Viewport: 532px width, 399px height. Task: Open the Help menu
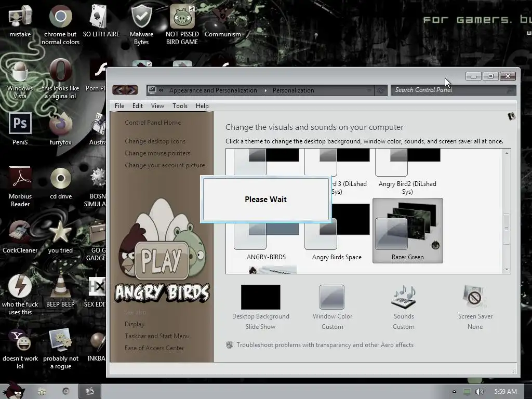point(202,106)
